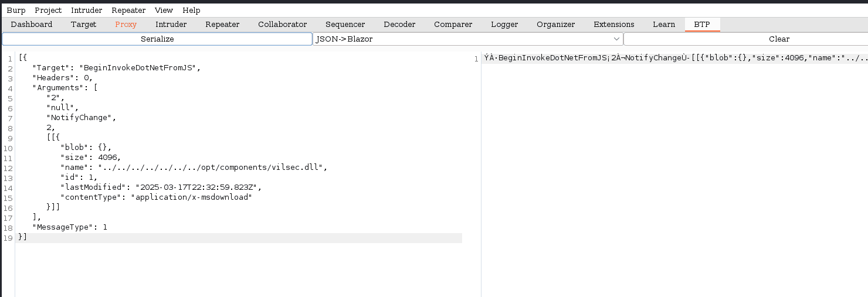
Task: Switch to the Intruder tab
Action: [x=171, y=24]
